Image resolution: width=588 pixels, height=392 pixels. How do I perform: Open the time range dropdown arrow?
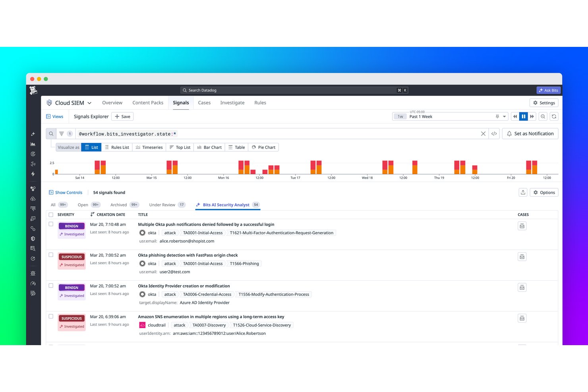pyautogui.click(x=505, y=116)
